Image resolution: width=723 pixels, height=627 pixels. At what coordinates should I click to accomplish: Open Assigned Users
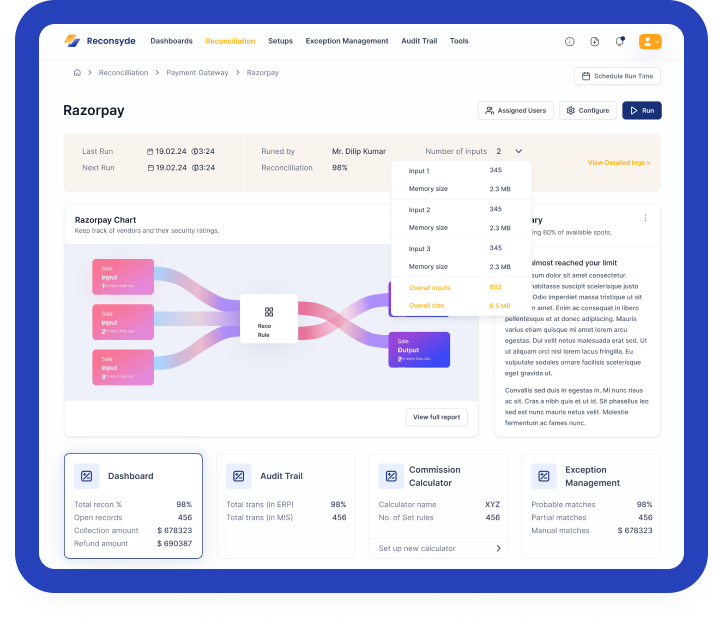[516, 111]
